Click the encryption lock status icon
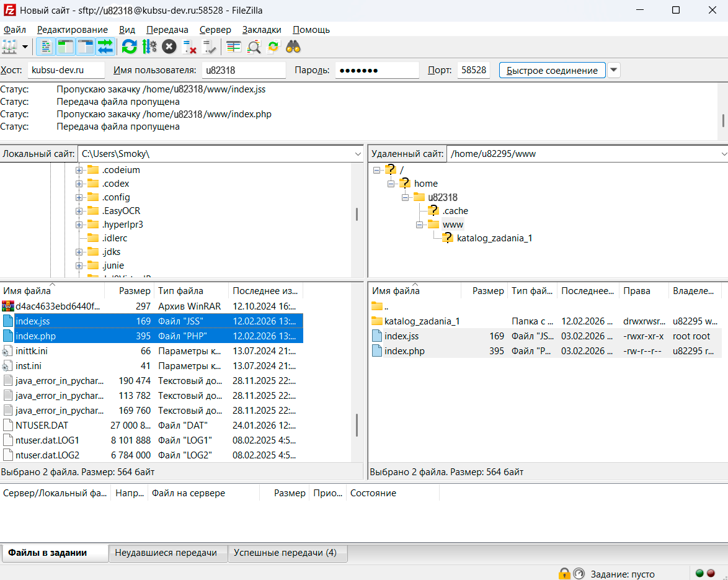The height and width of the screenshot is (580, 728). click(x=564, y=574)
